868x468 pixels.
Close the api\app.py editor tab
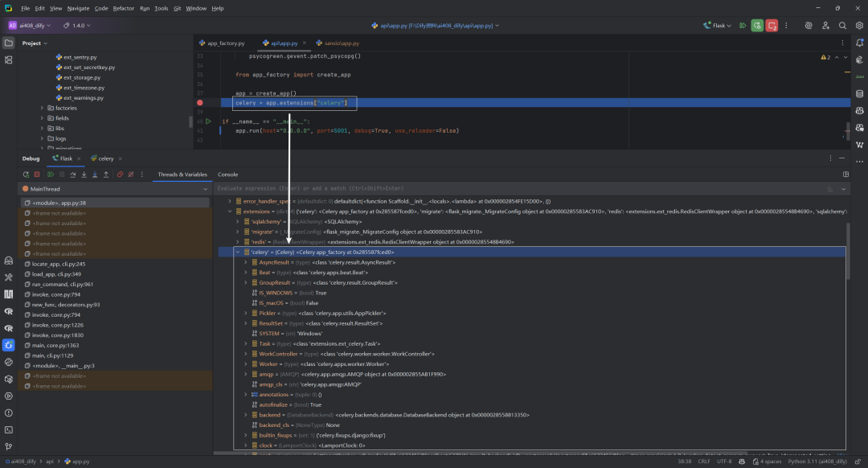click(x=305, y=43)
